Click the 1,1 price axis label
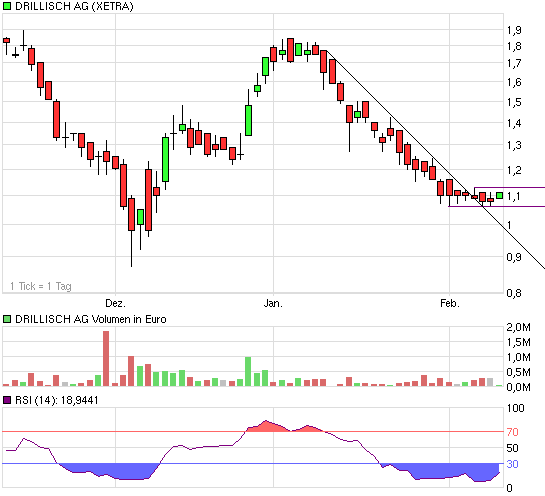This screenshot has height=496, width=545. [514, 196]
